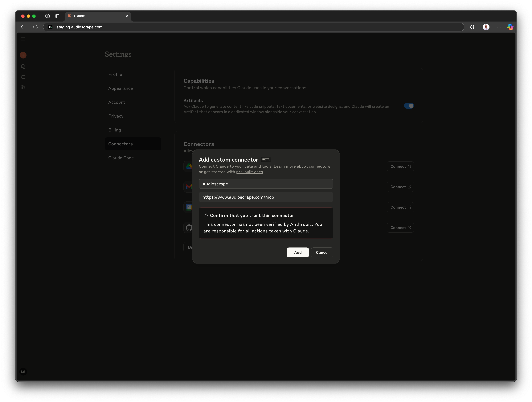Click the connector URL field
Screen dimensions: 532x402
266,197
